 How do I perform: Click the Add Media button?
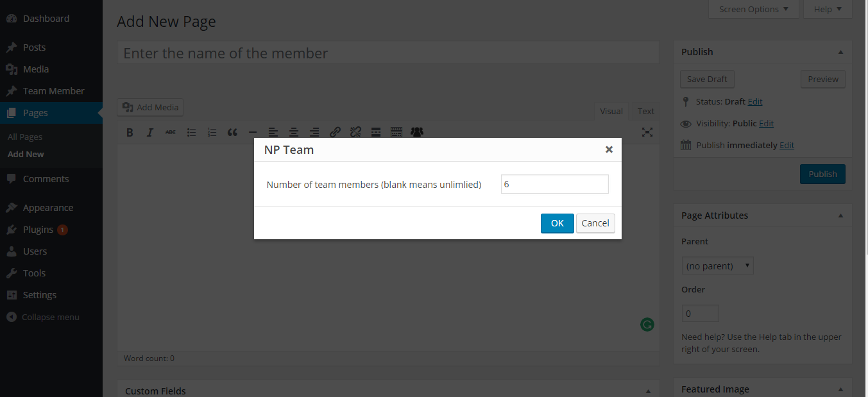click(150, 107)
